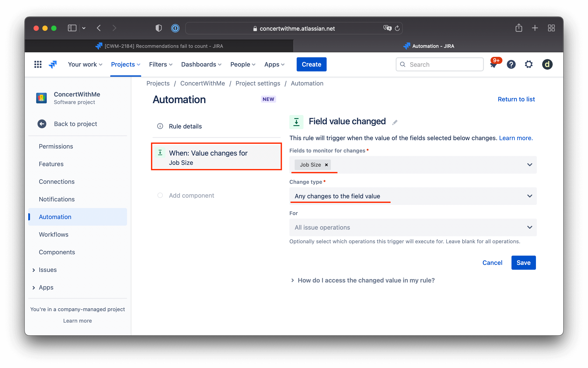The height and width of the screenshot is (368, 588).
Task: Open the People menu
Action: tap(242, 64)
